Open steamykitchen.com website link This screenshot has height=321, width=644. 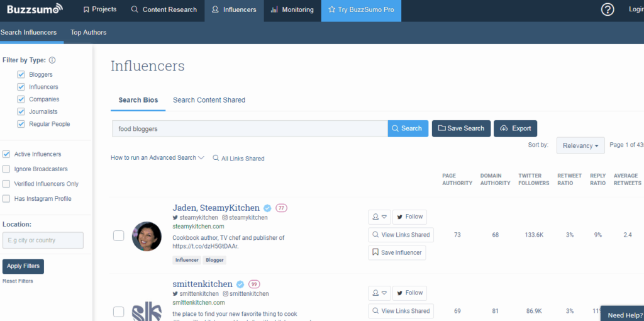click(x=198, y=226)
